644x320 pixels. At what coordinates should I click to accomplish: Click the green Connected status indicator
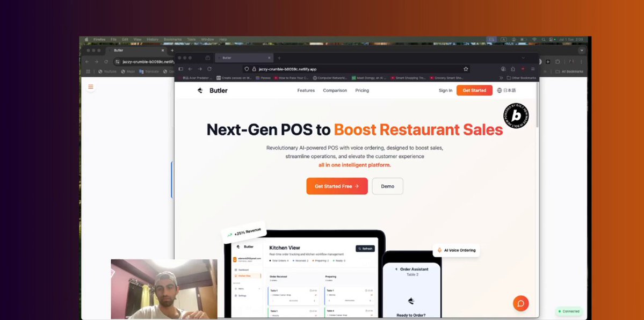pos(569,311)
